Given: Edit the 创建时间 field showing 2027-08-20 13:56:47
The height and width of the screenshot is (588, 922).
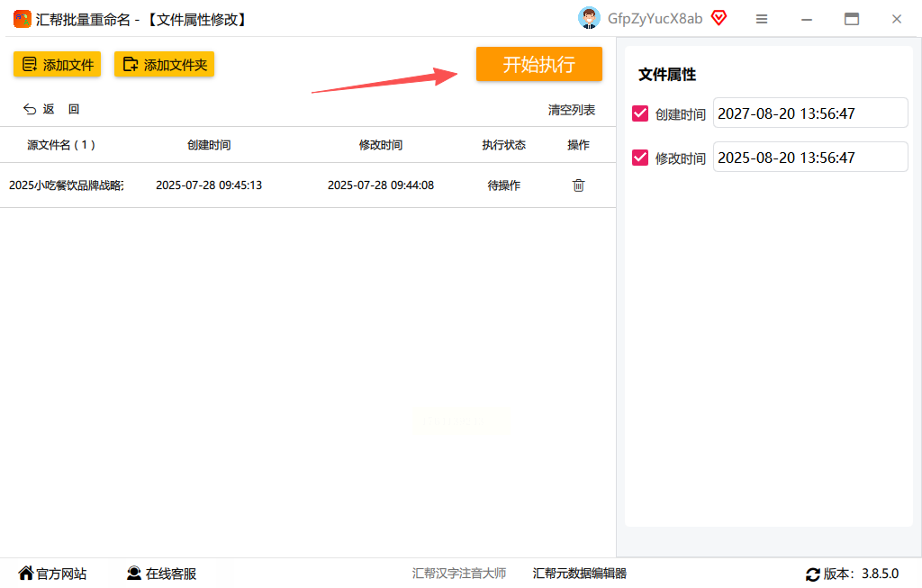Looking at the screenshot, I should (x=810, y=113).
